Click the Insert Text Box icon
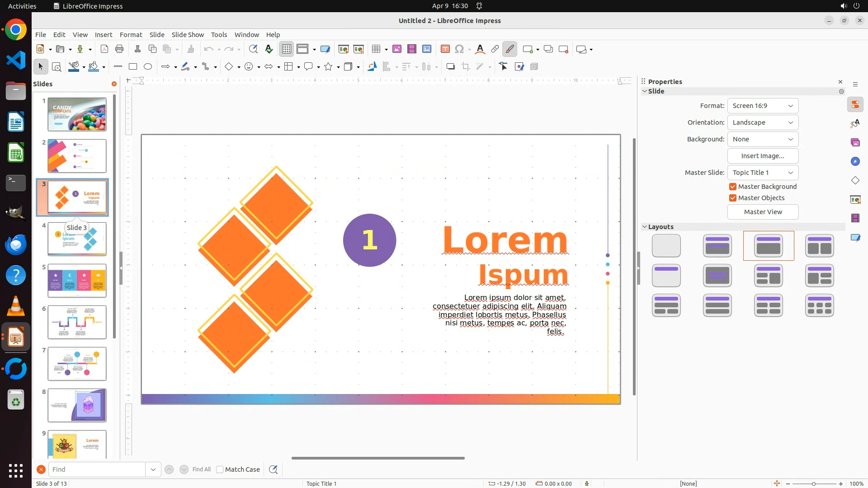 click(445, 49)
